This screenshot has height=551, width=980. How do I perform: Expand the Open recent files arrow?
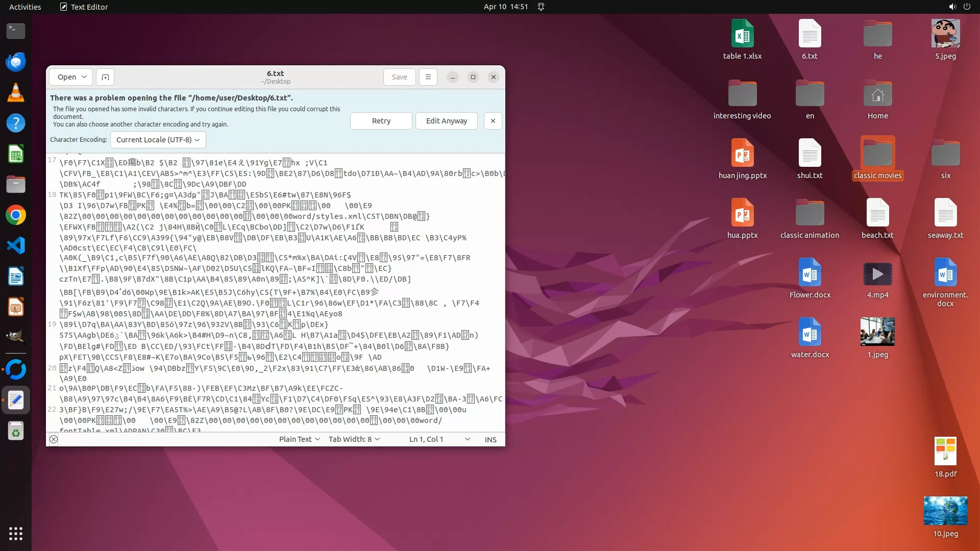click(84, 77)
